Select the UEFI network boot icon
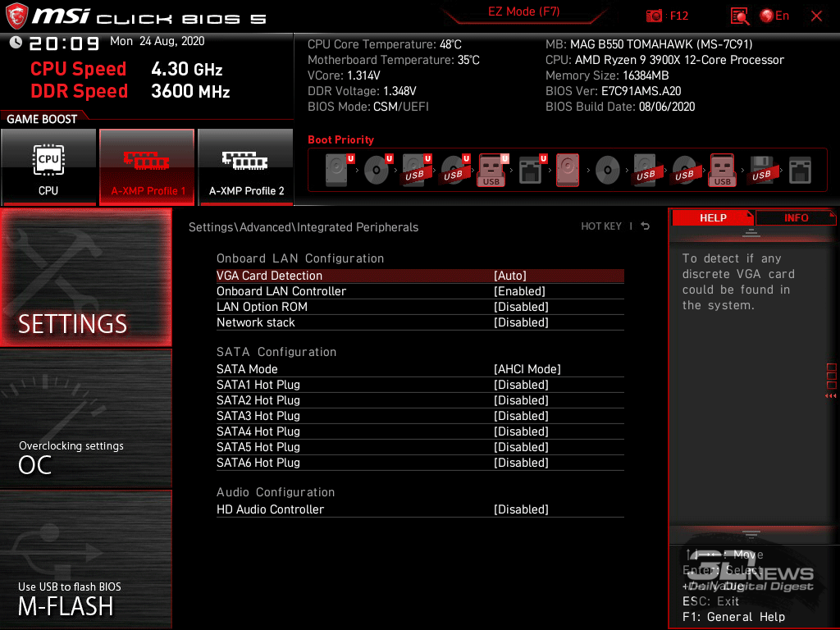The height and width of the screenshot is (630, 840). coord(532,170)
